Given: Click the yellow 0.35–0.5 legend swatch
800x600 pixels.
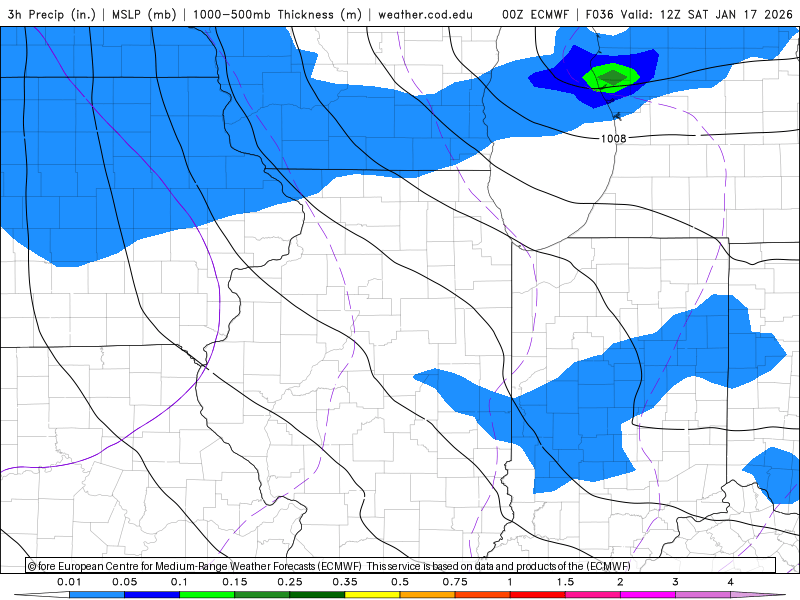Looking at the screenshot, I should click(372, 595).
